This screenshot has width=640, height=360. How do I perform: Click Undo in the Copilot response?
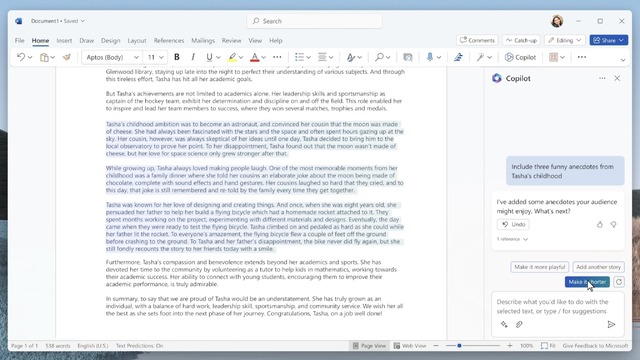click(513, 224)
